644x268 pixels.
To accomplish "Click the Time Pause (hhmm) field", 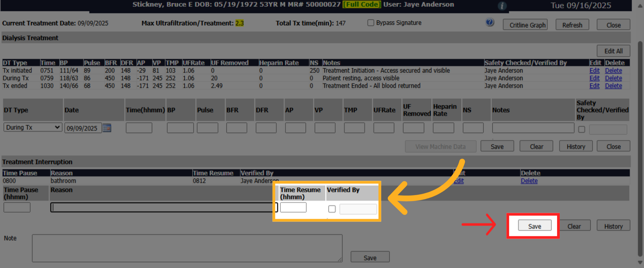I will (17, 207).
